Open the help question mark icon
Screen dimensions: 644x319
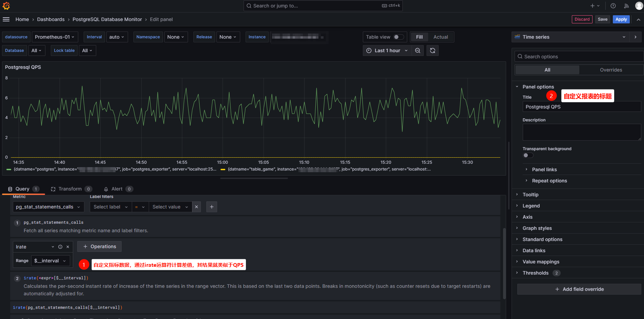(x=613, y=6)
